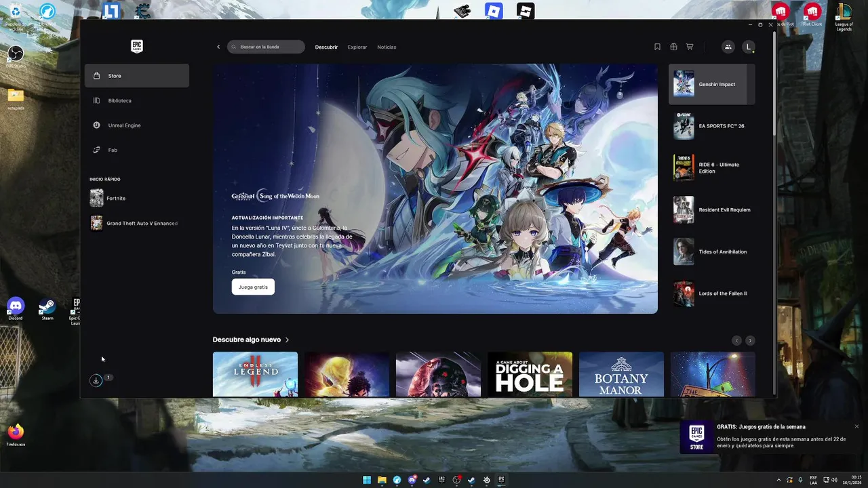The image size is (868, 488).
Task: Select the yellow folder on the desktop
Action: 16,98
